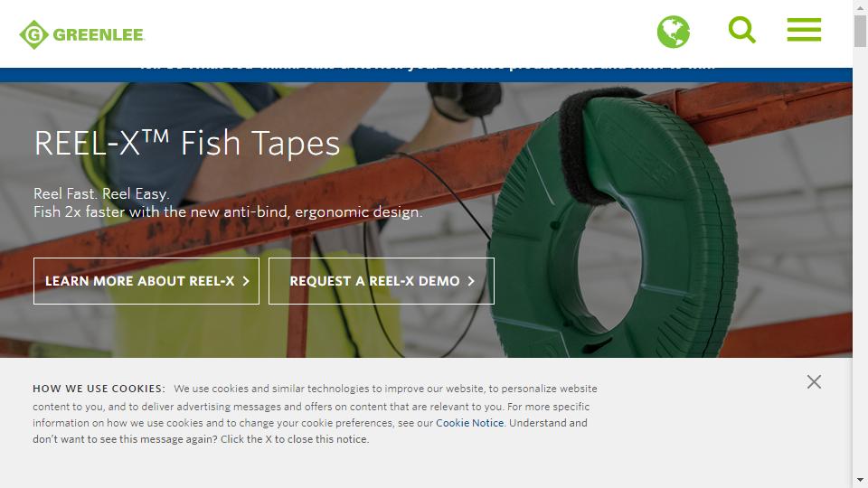The image size is (868, 488).
Task: Click the GREENLEE wordmark in header
Action: (x=99, y=35)
